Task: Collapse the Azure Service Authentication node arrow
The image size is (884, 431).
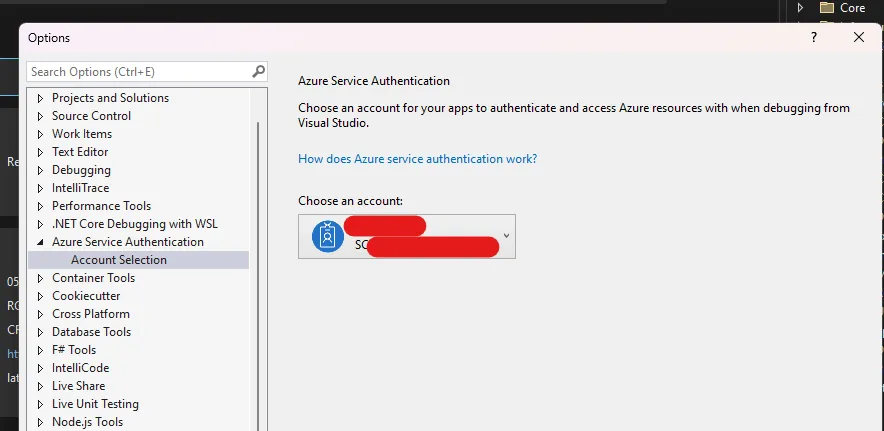Action: tap(40, 242)
